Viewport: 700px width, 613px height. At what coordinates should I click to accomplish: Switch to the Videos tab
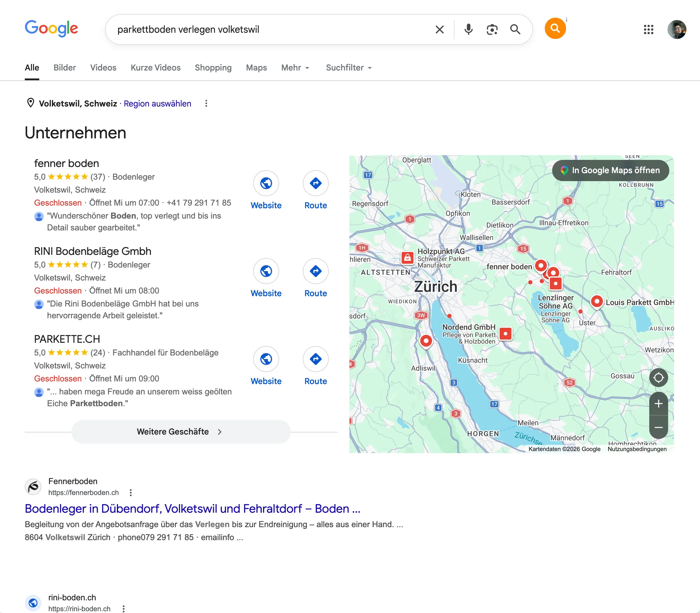103,68
